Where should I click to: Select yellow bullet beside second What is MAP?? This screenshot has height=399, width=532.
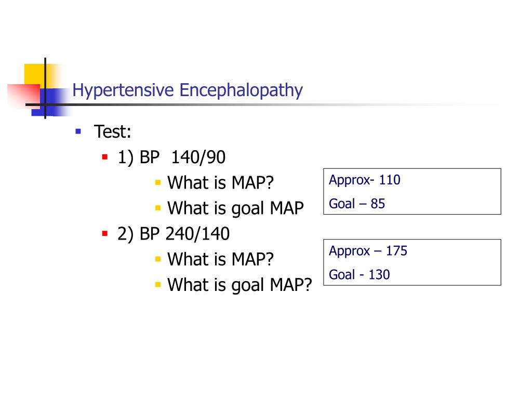(158, 259)
